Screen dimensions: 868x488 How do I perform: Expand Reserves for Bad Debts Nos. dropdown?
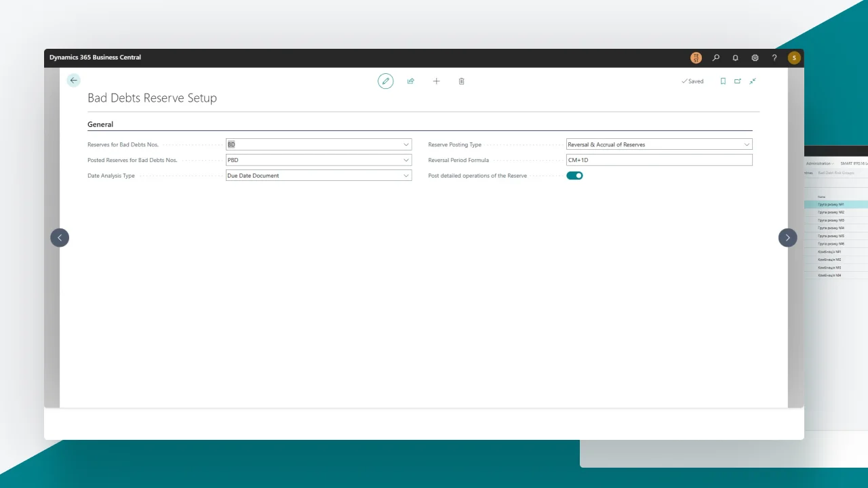[x=406, y=144]
